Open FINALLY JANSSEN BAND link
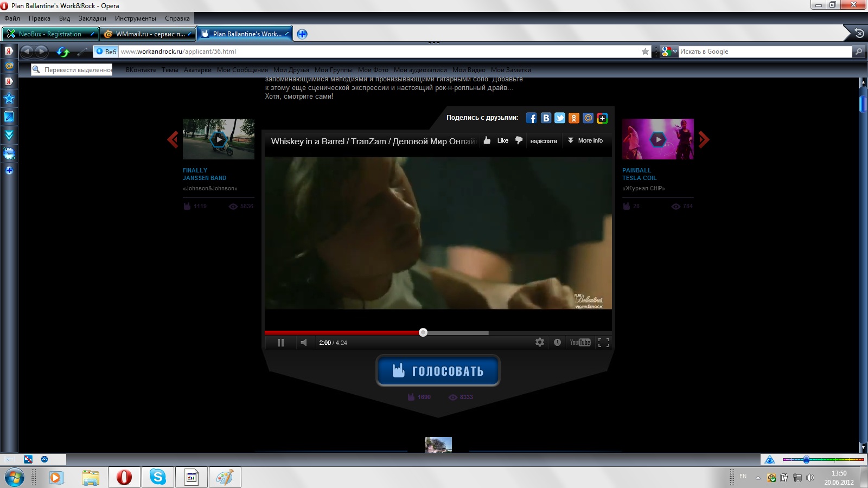This screenshot has height=488, width=868. tap(205, 174)
